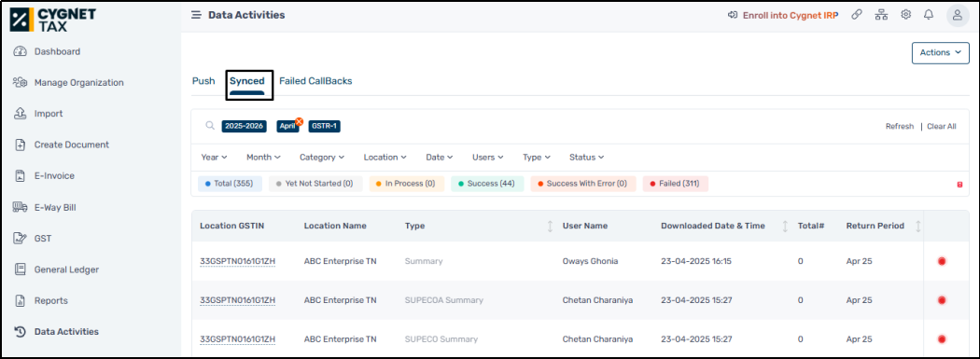Expand the Category filter dropdown
Viewport: 980px width, 359px height.
[x=322, y=158]
